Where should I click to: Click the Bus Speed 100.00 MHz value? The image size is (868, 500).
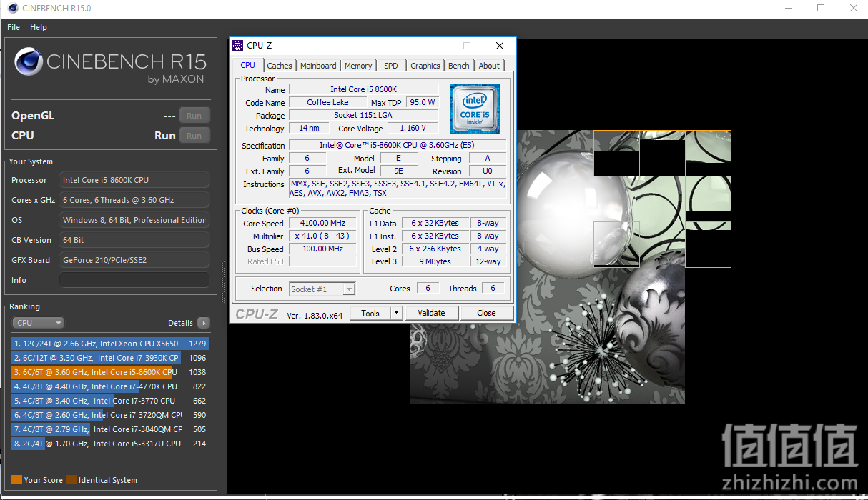322,249
